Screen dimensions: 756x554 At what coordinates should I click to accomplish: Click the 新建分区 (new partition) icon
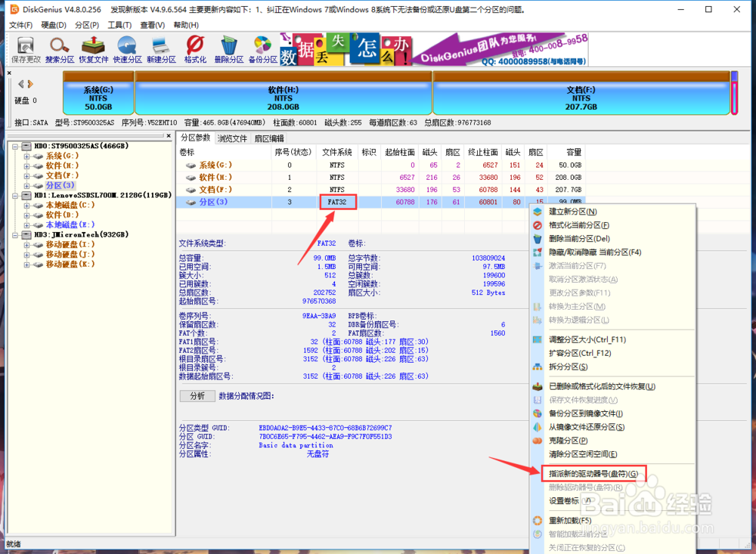coord(160,47)
